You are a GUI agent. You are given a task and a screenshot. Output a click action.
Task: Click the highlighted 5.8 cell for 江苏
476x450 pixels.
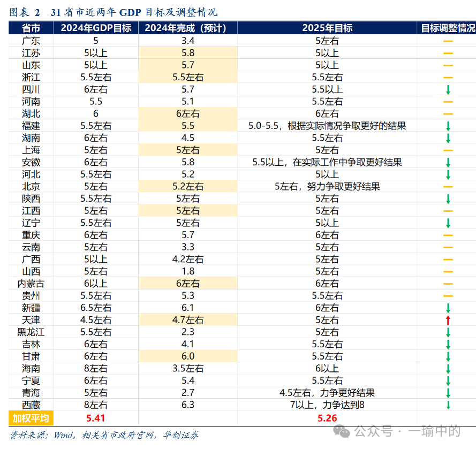188,53
